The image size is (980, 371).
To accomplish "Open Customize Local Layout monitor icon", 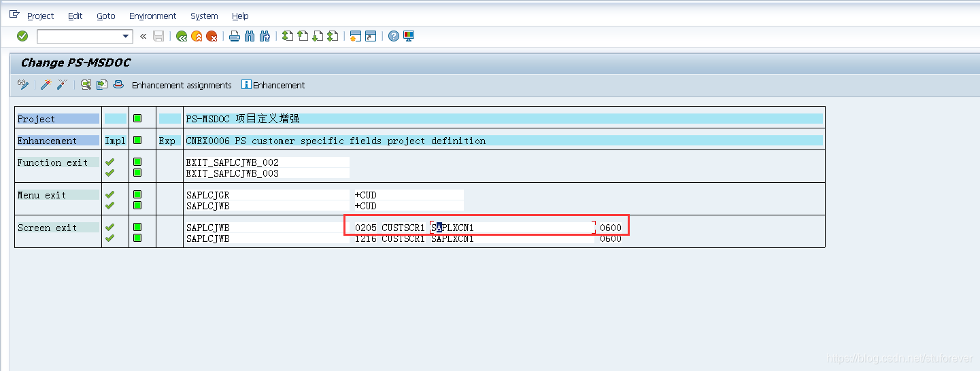I will point(409,36).
